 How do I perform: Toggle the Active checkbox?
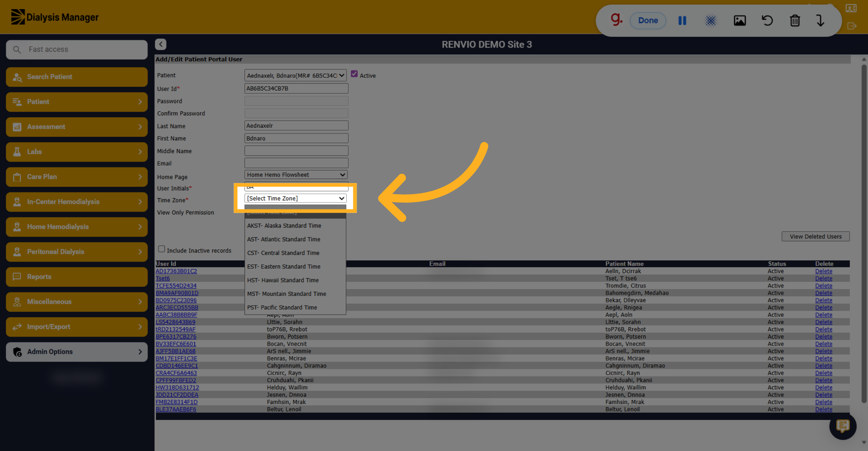(354, 74)
